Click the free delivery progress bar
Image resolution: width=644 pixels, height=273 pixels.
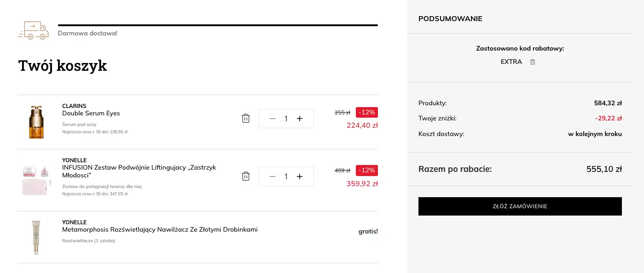218,25
